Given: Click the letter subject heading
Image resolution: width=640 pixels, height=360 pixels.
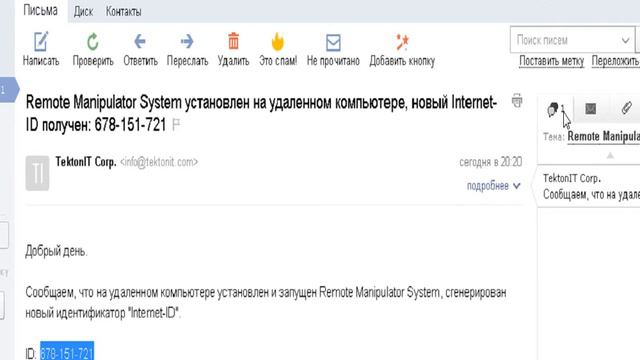Looking at the screenshot, I should tap(261, 113).
